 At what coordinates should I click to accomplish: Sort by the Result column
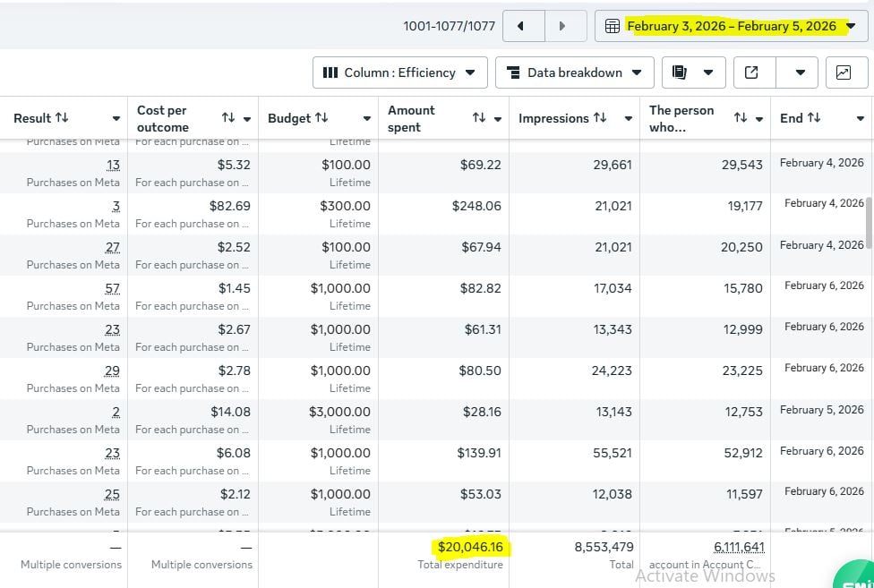coord(62,118)
